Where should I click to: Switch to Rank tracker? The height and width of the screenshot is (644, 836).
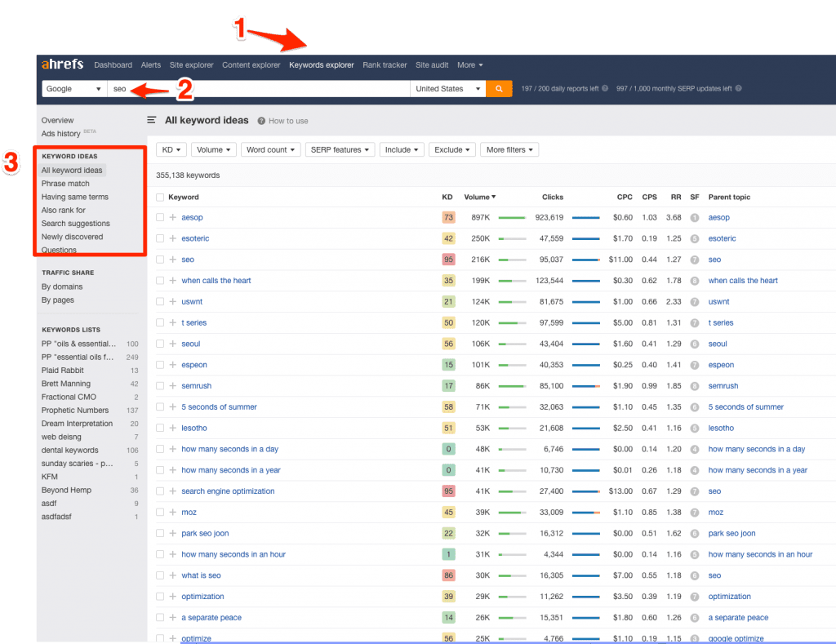tap(385, 65)
